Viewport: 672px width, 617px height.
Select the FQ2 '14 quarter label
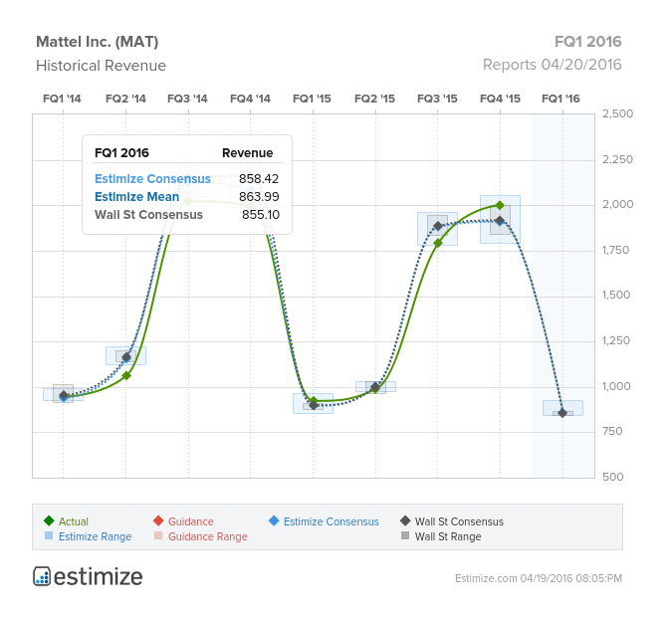[125, 99]
